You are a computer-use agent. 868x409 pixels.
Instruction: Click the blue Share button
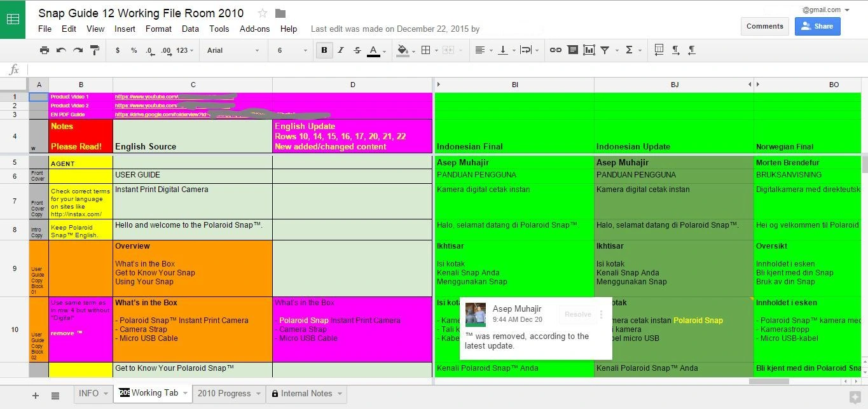[x=817, y=26]
